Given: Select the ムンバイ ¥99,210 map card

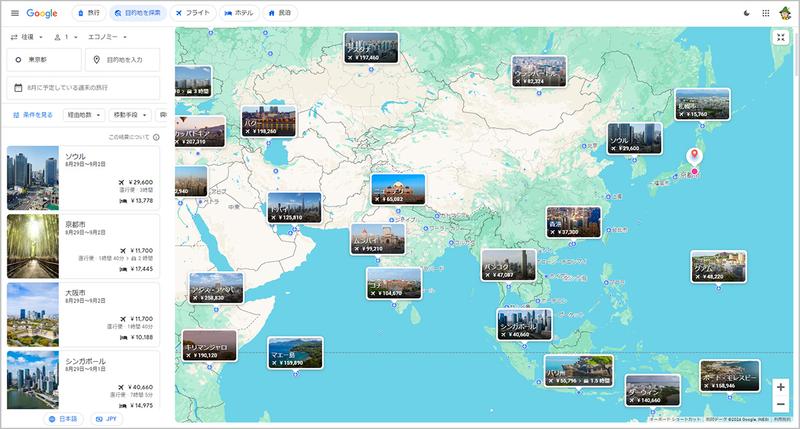Looking at the screenshot, I should tap(378, 239).
